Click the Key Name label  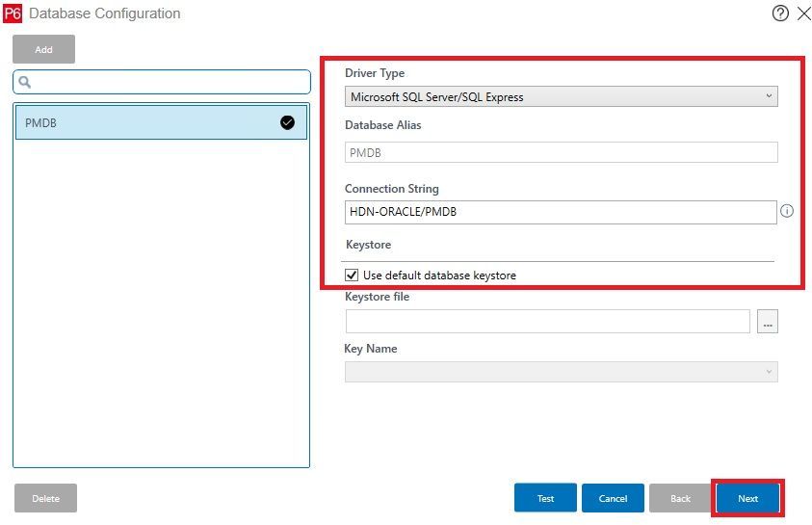tap(370, 349)
